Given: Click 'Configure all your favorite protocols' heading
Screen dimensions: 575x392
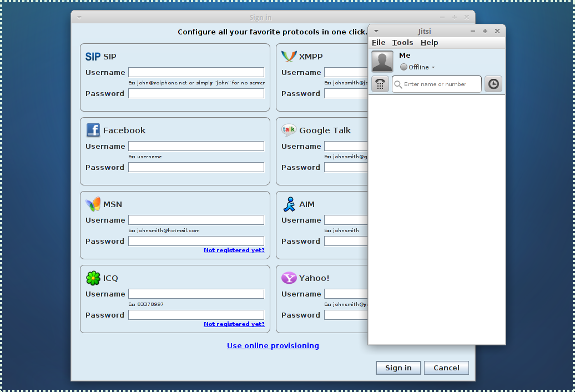Looking at the screenshot, I should pyautogui.click(x=272, y=32).
